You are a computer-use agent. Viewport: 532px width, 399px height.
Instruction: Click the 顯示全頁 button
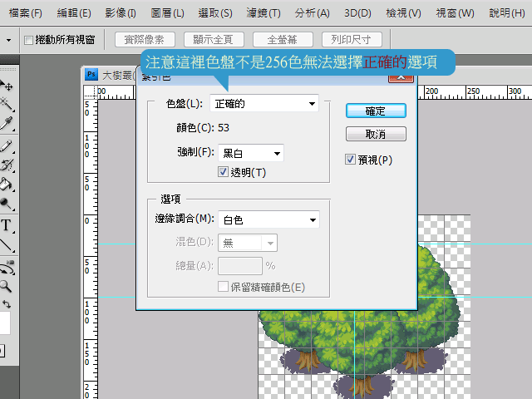point(214,40)
